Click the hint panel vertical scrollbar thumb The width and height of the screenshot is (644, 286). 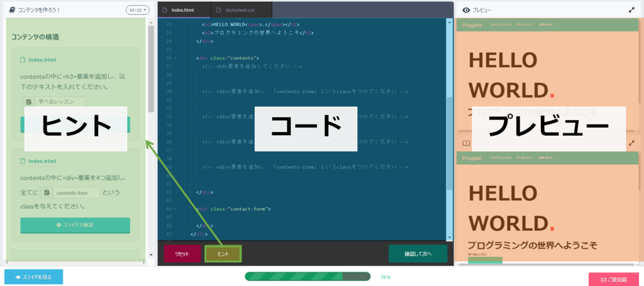(x=151, y=69)
